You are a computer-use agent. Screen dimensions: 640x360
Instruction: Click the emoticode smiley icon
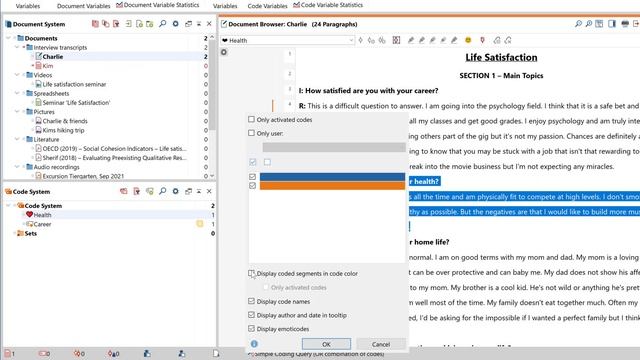468,40
